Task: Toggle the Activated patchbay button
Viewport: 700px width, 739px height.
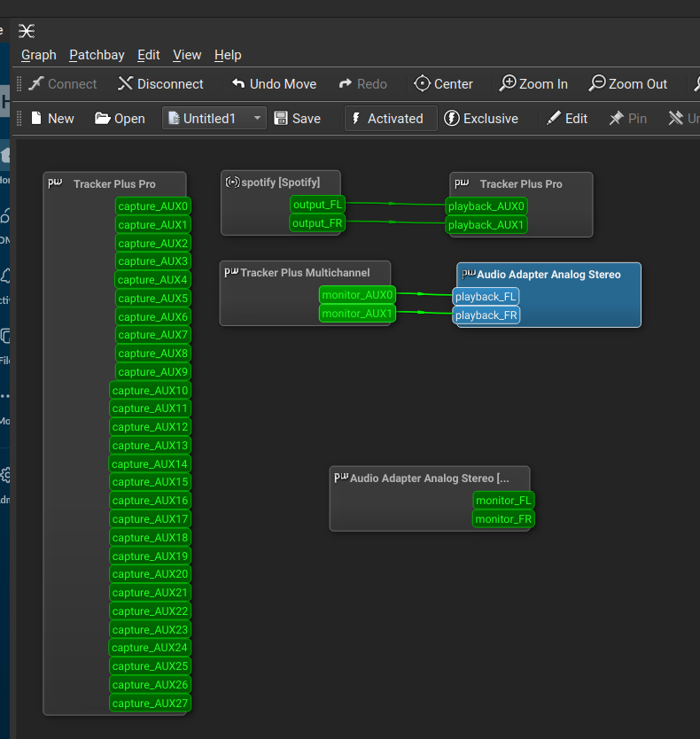Action: point(390,119)
